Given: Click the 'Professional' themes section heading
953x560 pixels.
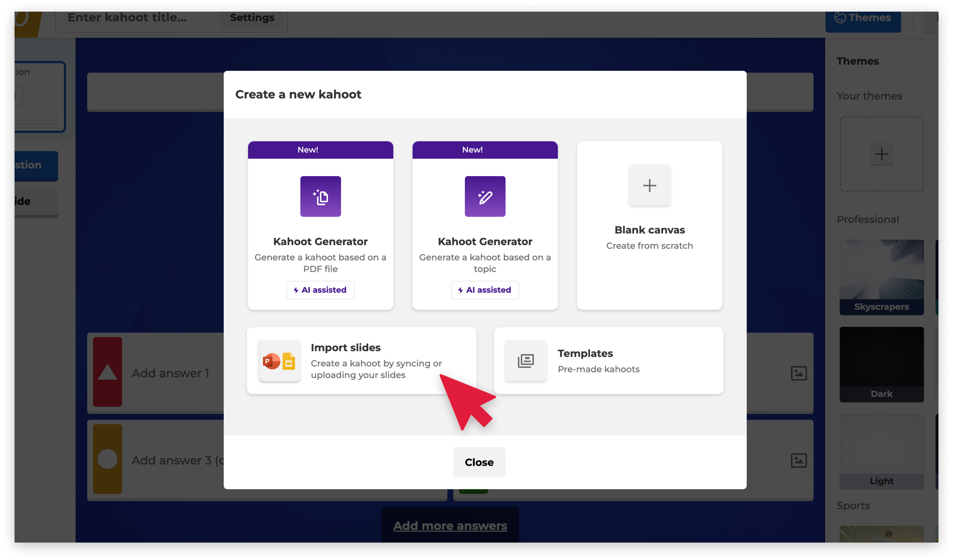Looking at the screenshot, I should [x=868, y=219].
